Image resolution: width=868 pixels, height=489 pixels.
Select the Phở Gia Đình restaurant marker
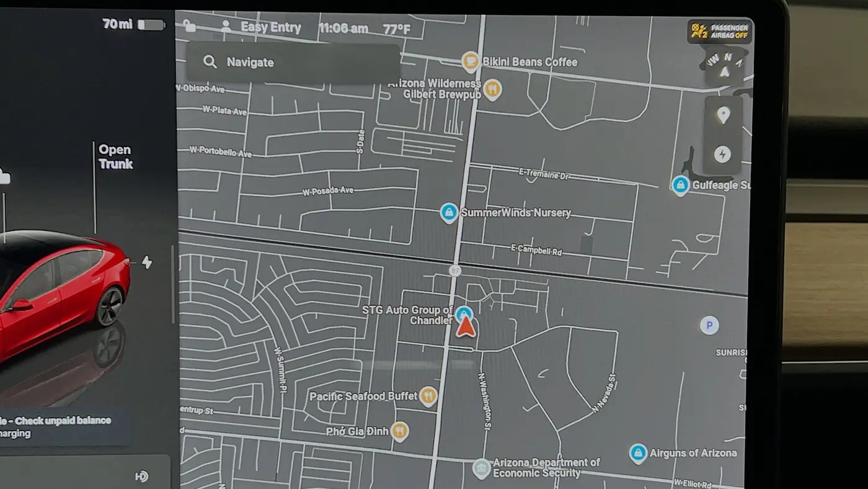pyautogui.click(x=400, y=431)
